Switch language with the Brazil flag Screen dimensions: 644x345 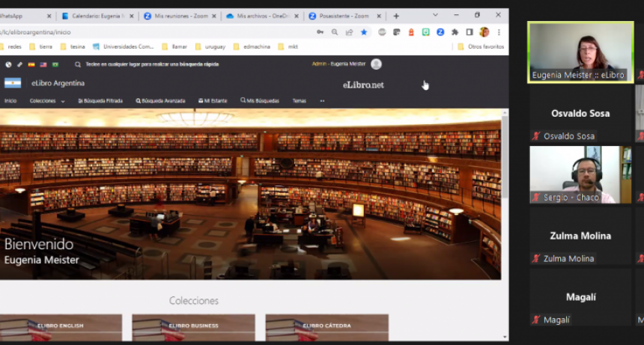pos(55,64)
